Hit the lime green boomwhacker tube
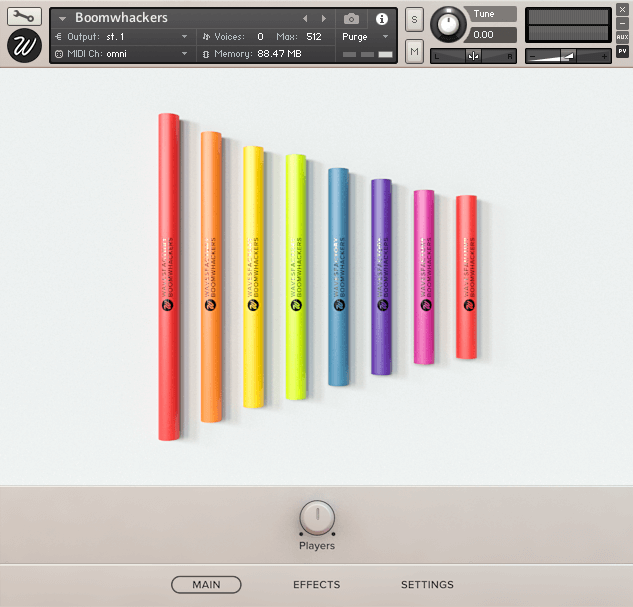 296,277
